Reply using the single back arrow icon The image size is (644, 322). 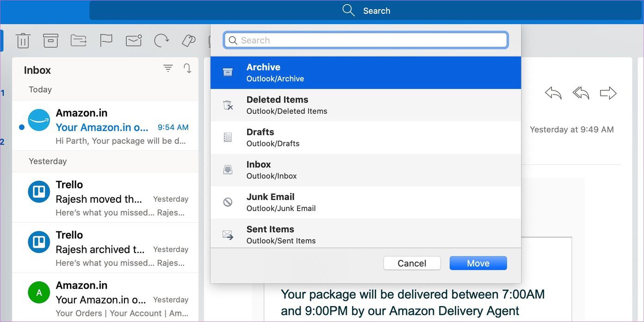pos(553,93)
